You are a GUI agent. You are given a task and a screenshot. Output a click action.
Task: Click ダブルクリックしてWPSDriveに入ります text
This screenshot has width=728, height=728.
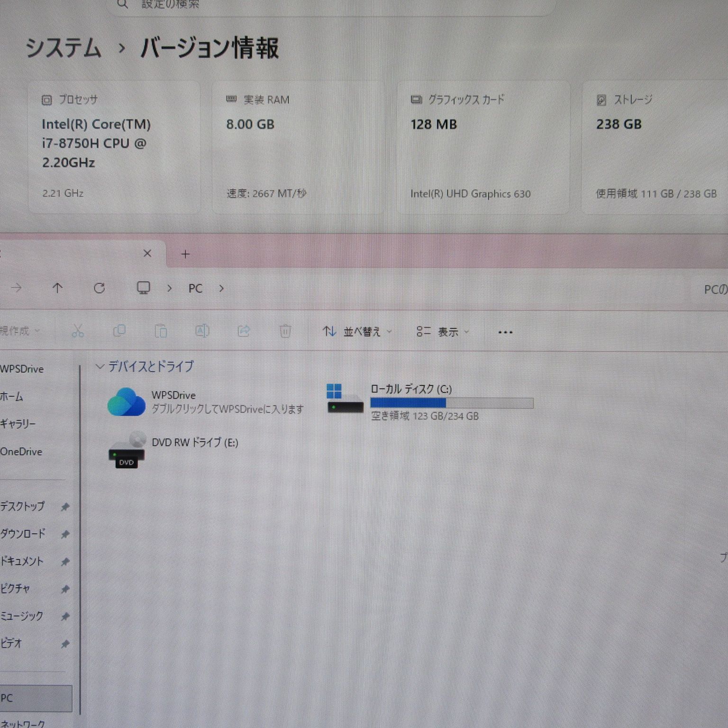point(227,409)
